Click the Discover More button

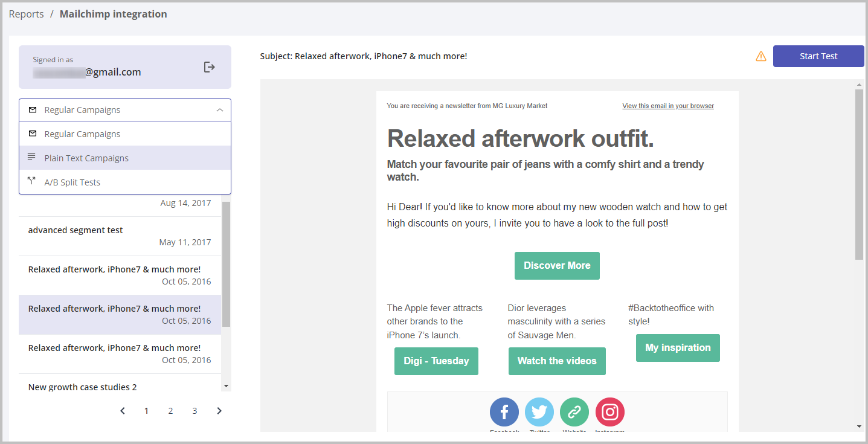point(557,266)
